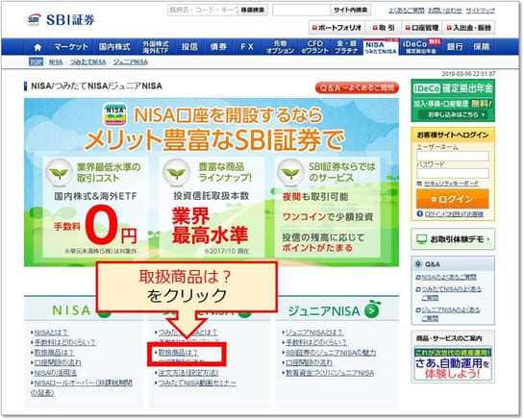Open the 国内株式 menu tab
Image resolution: width=524 pixels, height=420 pixels.
click(x=114, y=47)
